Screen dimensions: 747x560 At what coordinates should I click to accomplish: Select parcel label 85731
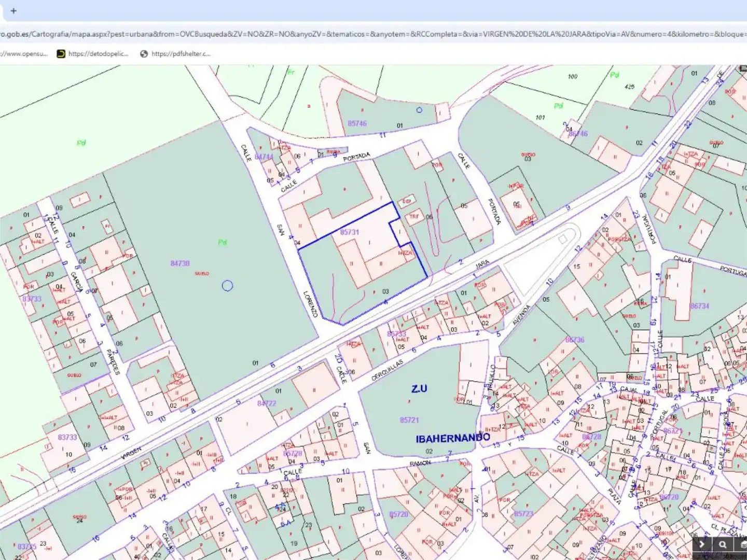point(350,232)
